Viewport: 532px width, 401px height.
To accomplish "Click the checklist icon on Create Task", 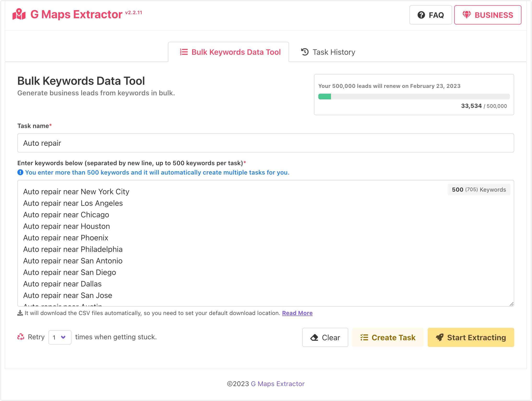I will [364, 337].
